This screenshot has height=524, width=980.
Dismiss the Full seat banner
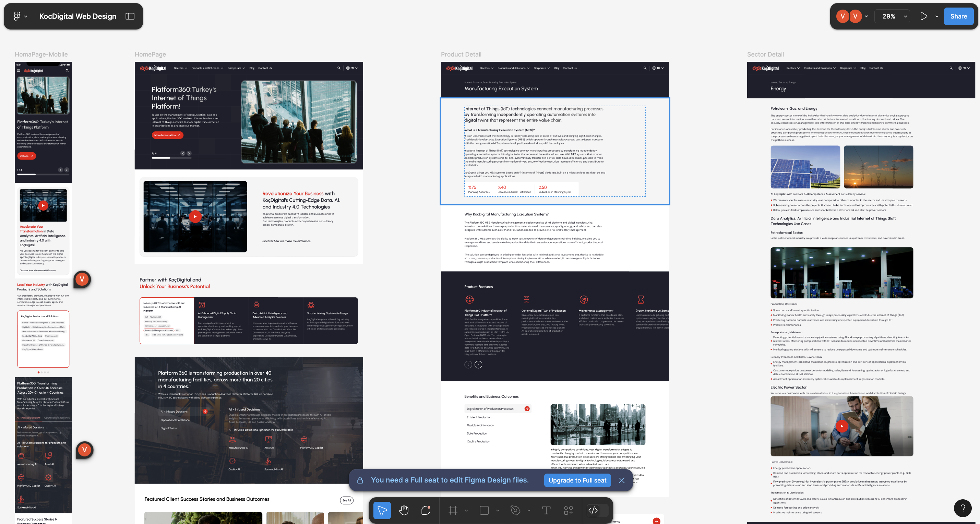pos(622,480)
